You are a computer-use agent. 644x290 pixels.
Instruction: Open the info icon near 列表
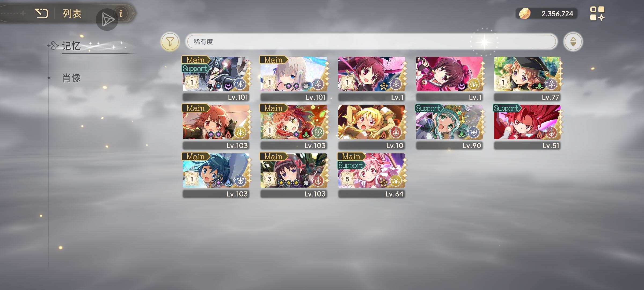click(x=121, y=13)
